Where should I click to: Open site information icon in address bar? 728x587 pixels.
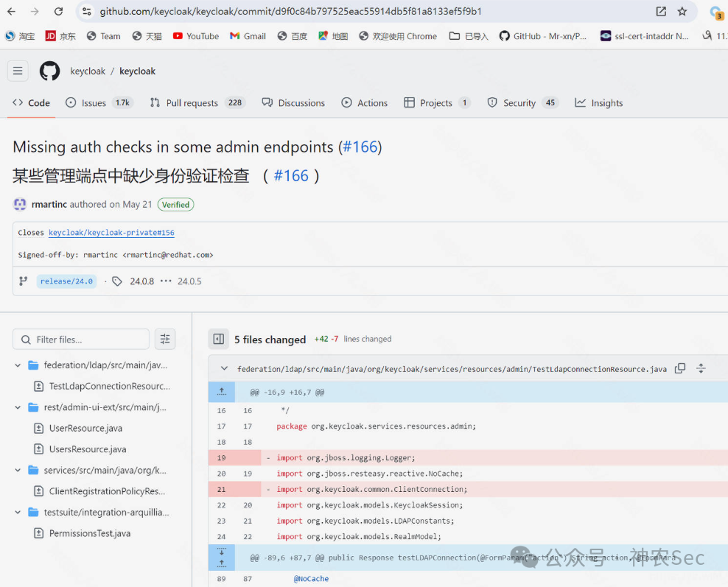click(87, 11)
